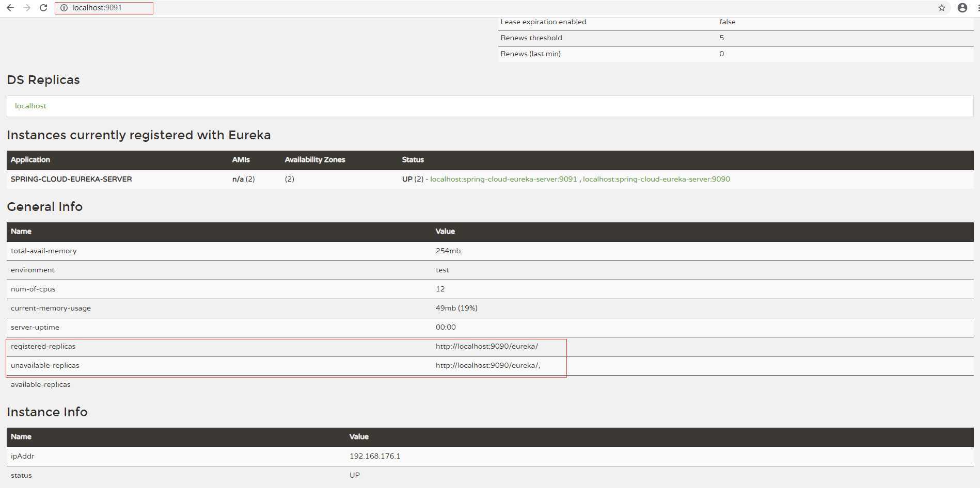This screenshot has width=980, height=488.
Task: Select the unavailable-replicas row name
Action: (x=45, y=365)
